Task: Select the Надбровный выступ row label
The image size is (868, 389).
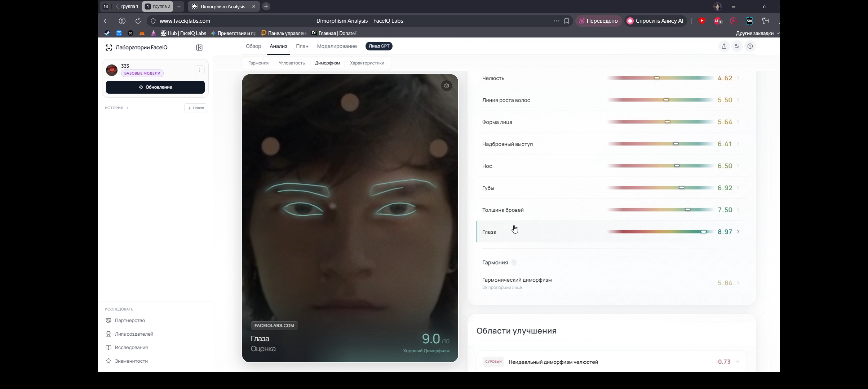Action: coord(508,144)
